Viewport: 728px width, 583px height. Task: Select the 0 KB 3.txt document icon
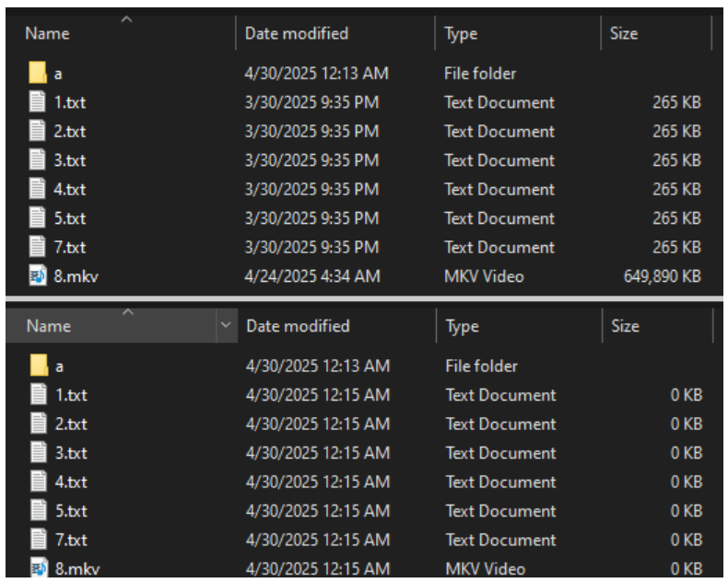pos(39,453)
